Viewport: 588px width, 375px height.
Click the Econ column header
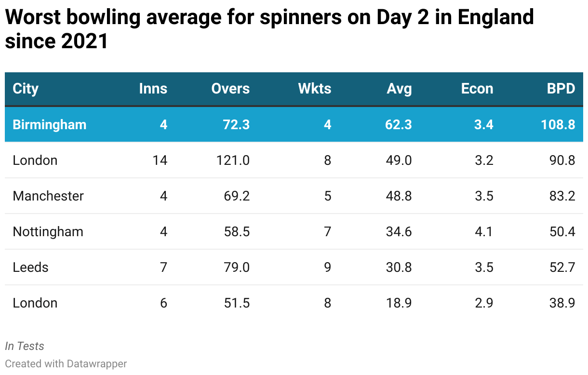477,89
